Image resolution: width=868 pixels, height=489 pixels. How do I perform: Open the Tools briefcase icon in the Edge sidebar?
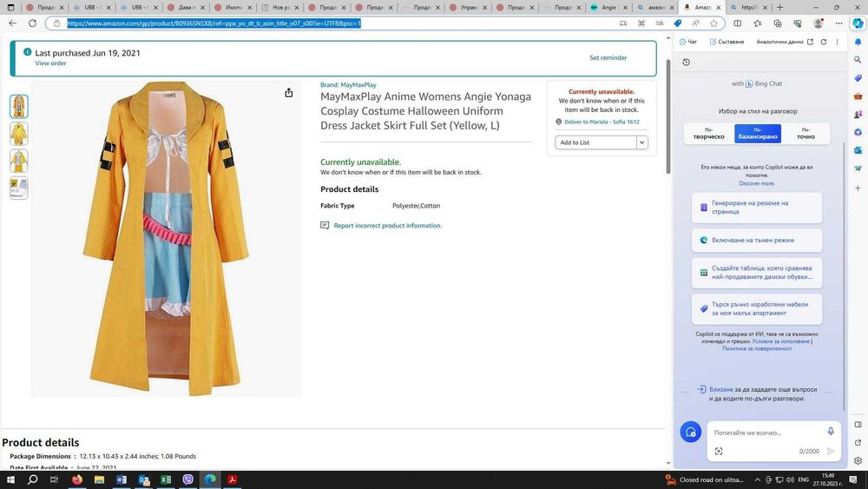pos(858,96)
